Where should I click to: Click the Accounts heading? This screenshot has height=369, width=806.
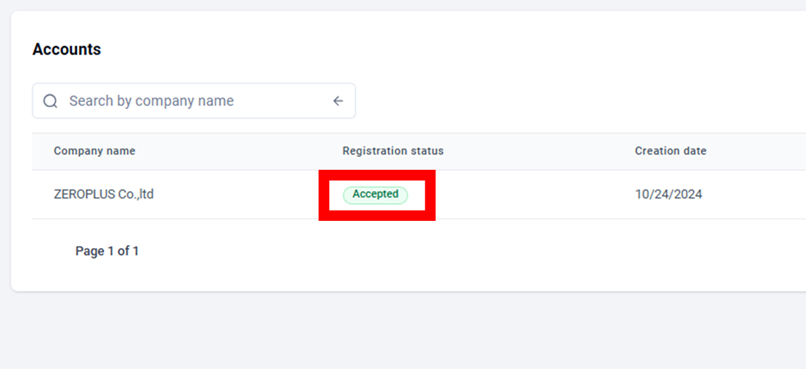pos(67,49)
